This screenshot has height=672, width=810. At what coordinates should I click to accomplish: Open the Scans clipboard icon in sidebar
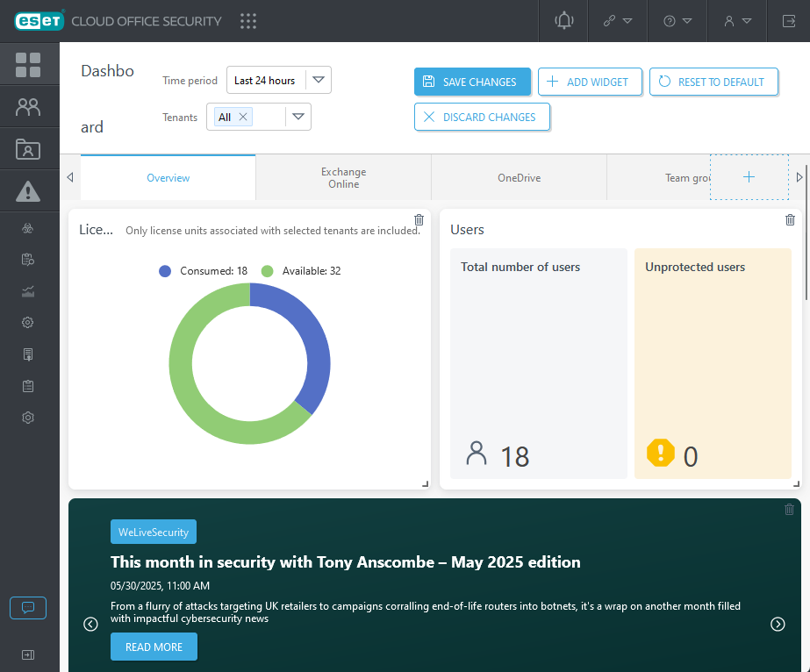click(x=26, y=386)
